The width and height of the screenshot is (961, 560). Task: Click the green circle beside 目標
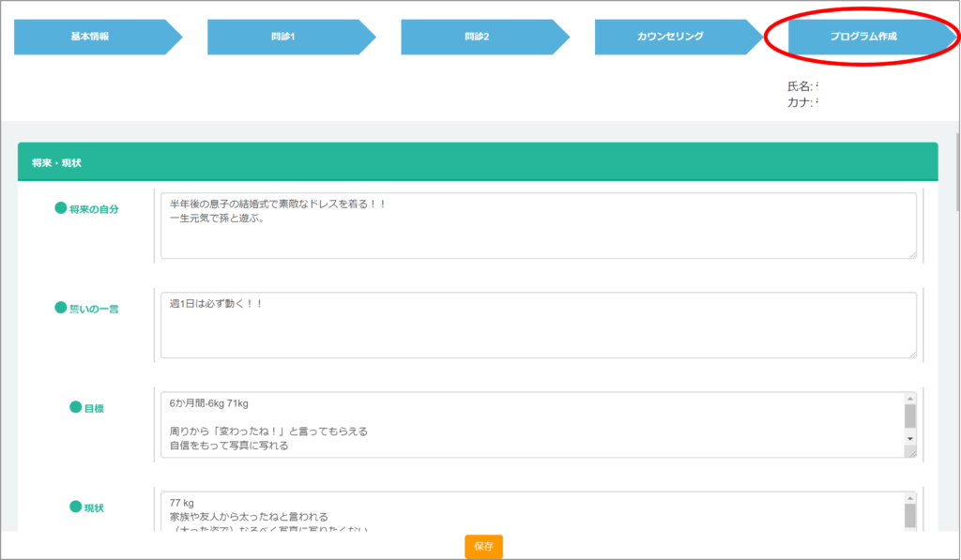click(76, 408)
